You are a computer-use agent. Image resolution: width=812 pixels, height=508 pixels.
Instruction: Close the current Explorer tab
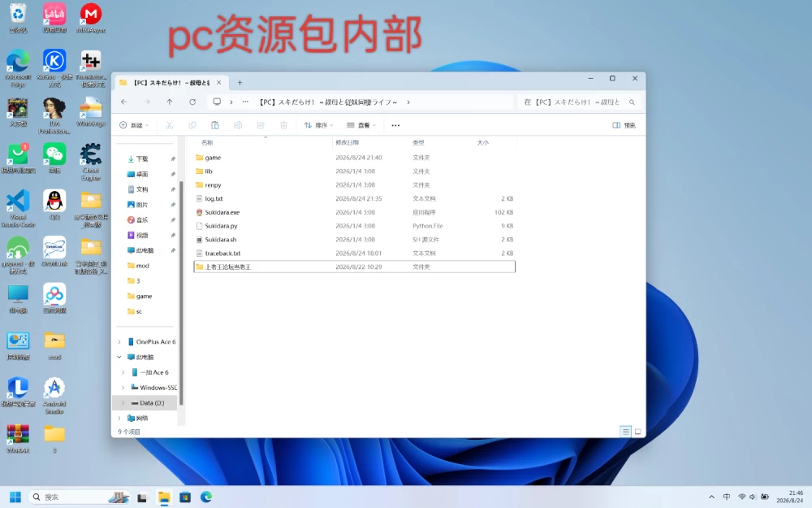219,82
